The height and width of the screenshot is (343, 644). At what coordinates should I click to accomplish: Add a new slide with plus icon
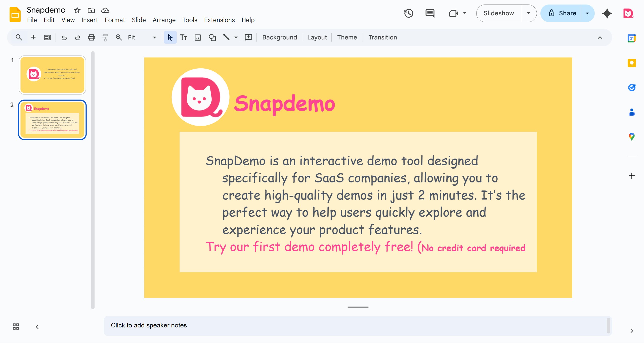pos(33,37)
